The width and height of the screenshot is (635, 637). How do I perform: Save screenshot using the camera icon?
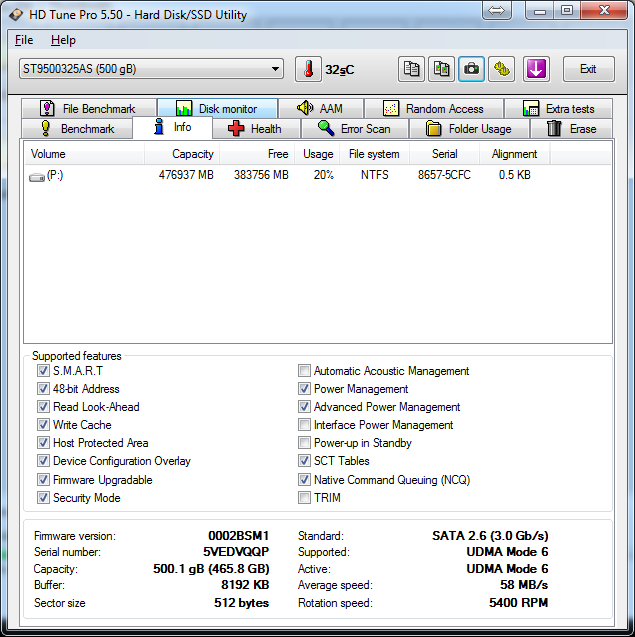click(x=471, y=69)
